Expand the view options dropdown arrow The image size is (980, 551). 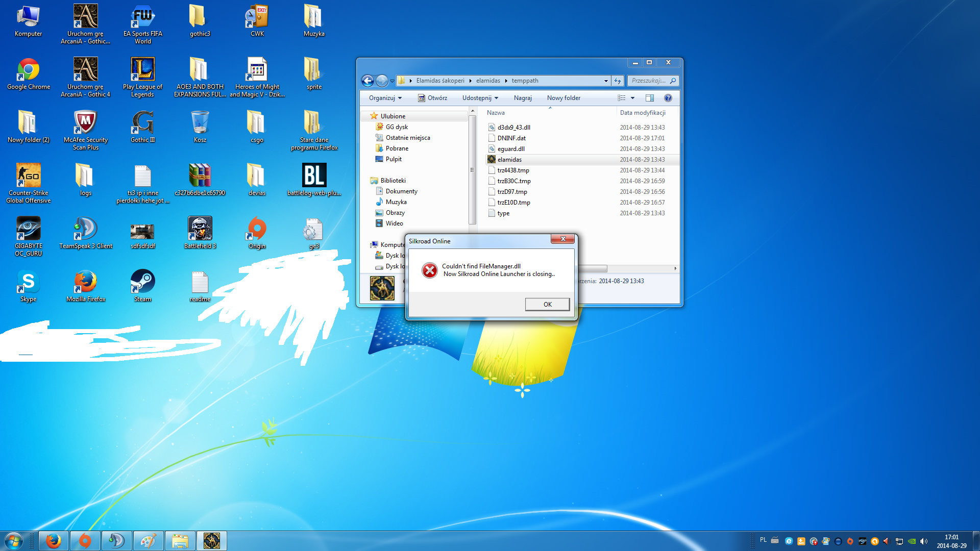(x=633, y=98)
